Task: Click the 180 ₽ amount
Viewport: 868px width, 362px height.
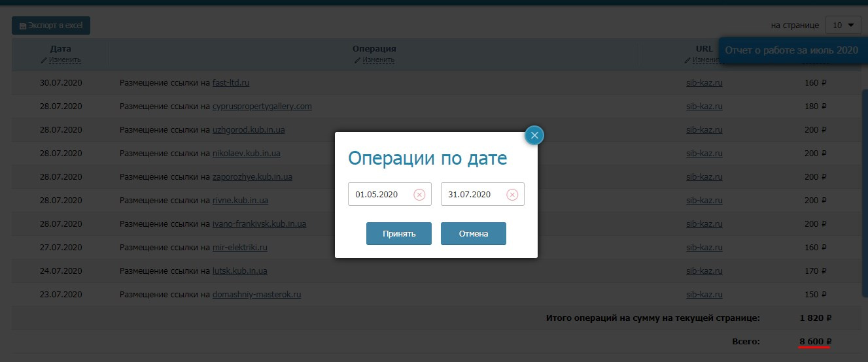Action: click(815, 107)
